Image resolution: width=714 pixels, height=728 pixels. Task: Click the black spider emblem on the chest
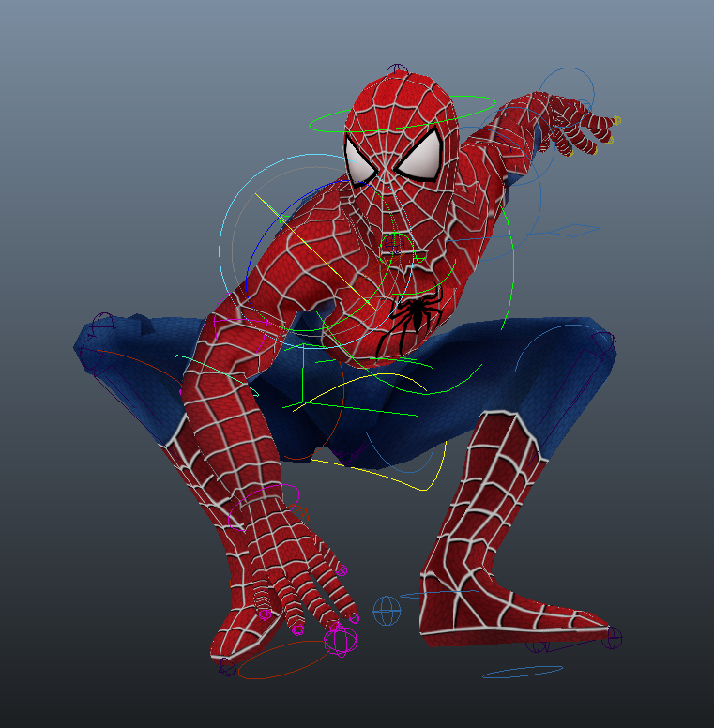408,319
